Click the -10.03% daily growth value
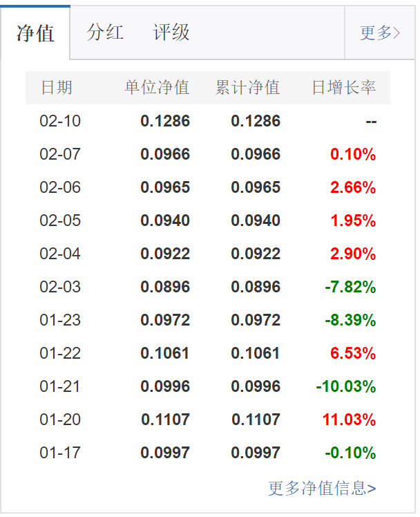The image size is (420, 517). point(346,386)
